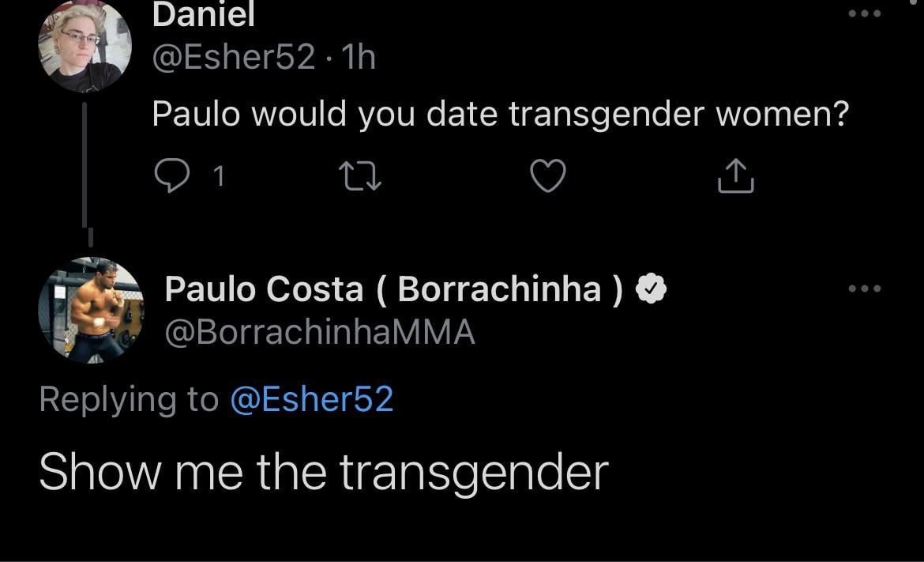The image size is (924, 562).
Task: Click the reply count number 1
Action: tap(219, 176)
